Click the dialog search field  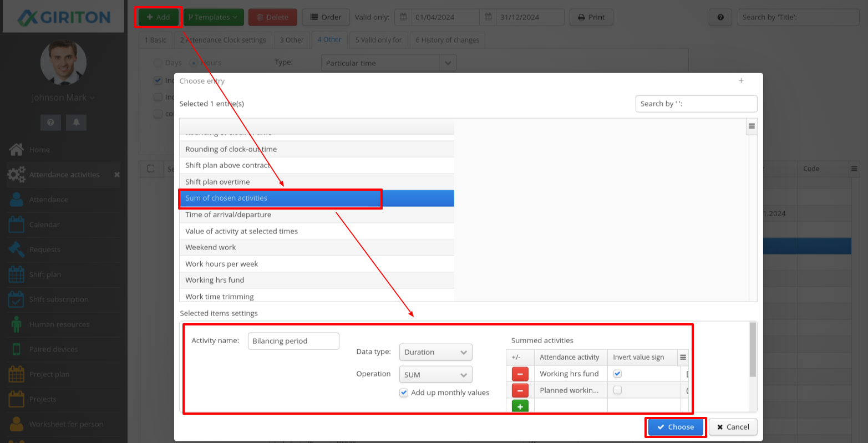[x=696, y=104]
